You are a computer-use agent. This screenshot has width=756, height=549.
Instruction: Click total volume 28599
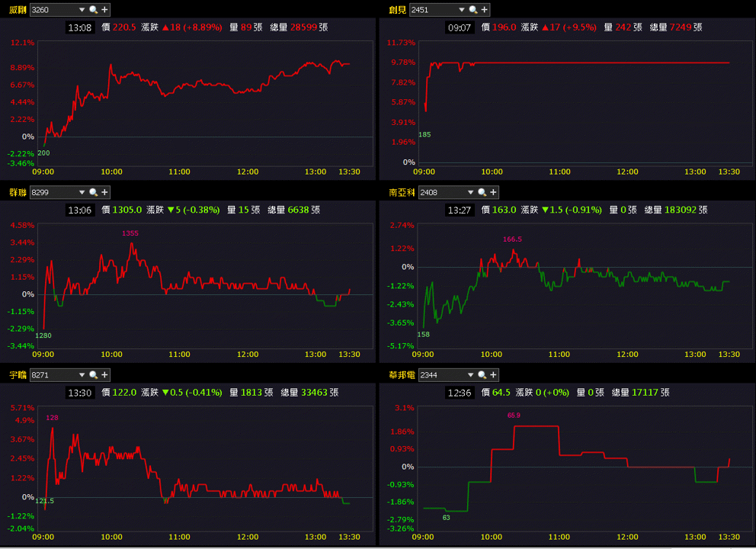click(304, 27)
